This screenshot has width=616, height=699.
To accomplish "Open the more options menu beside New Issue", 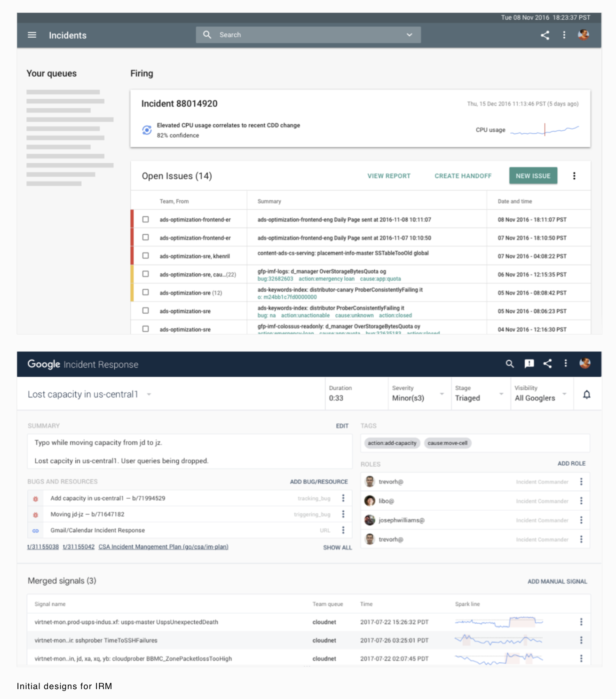I will click(574, 176).
